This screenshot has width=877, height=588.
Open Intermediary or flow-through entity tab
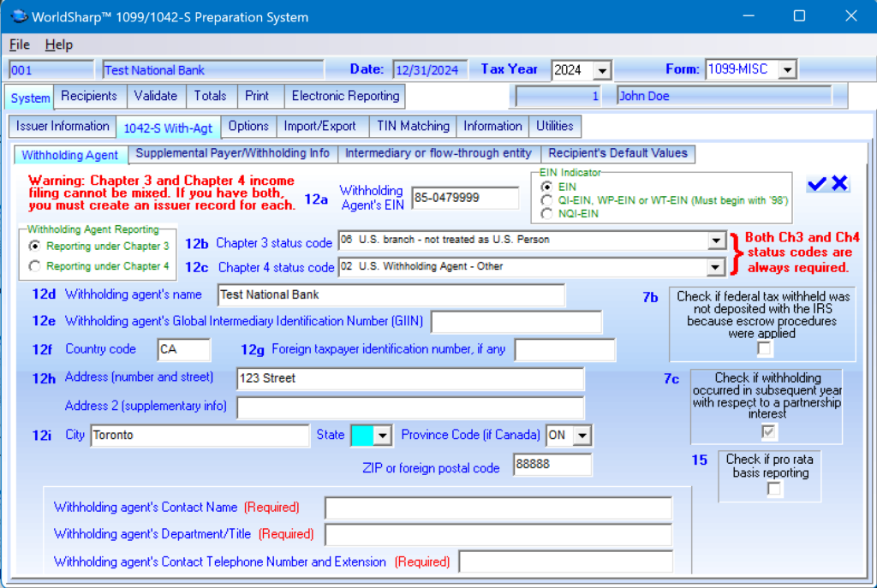tap(438, 153)
